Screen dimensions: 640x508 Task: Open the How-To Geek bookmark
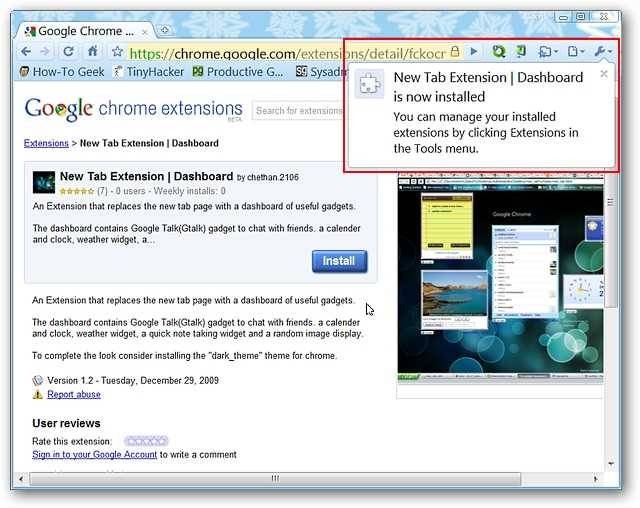tap(62, 72)
